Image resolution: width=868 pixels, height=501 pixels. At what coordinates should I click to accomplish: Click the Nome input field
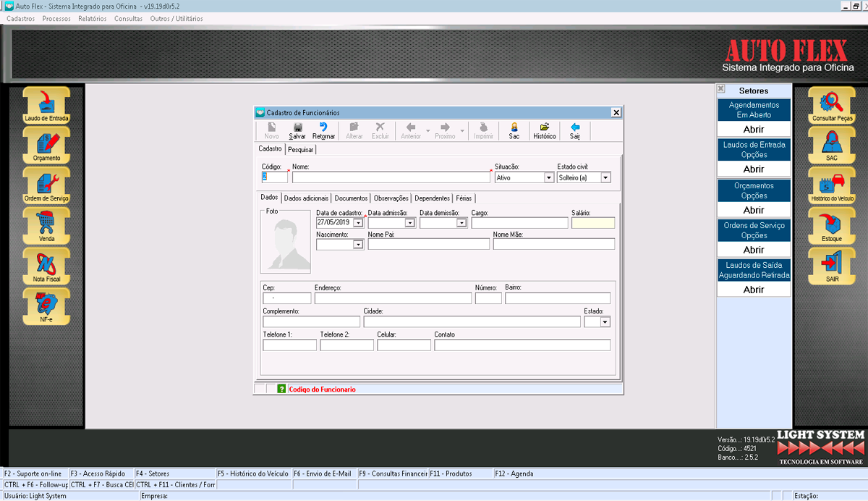click(x=391, y=177)
